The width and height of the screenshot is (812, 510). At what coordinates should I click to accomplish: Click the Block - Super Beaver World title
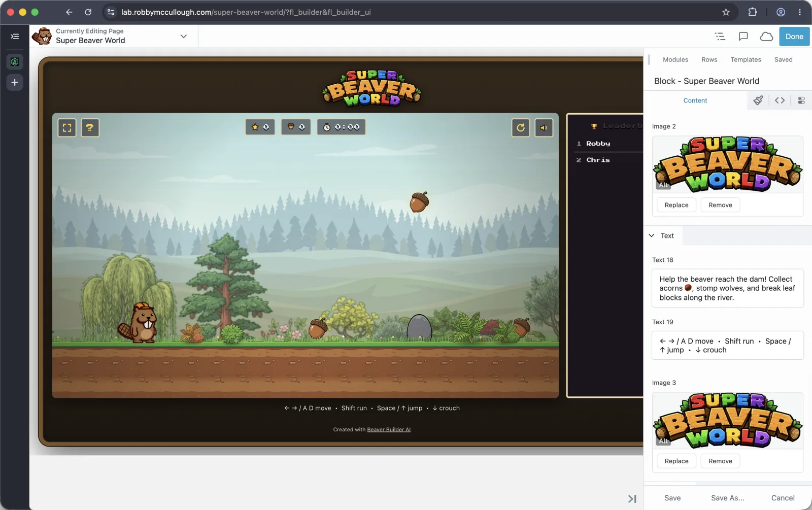(x=706, y=81)
